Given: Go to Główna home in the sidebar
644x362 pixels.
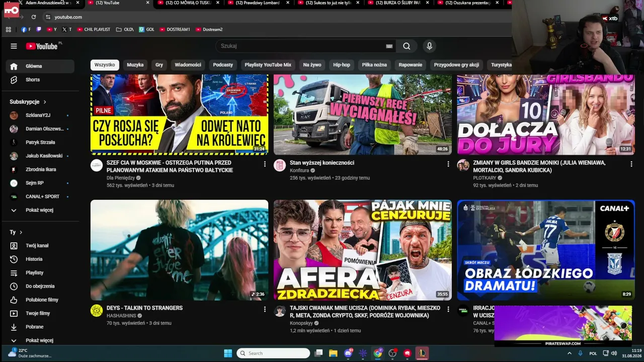Looking at the screenshot, I should (x=40, y=66).
